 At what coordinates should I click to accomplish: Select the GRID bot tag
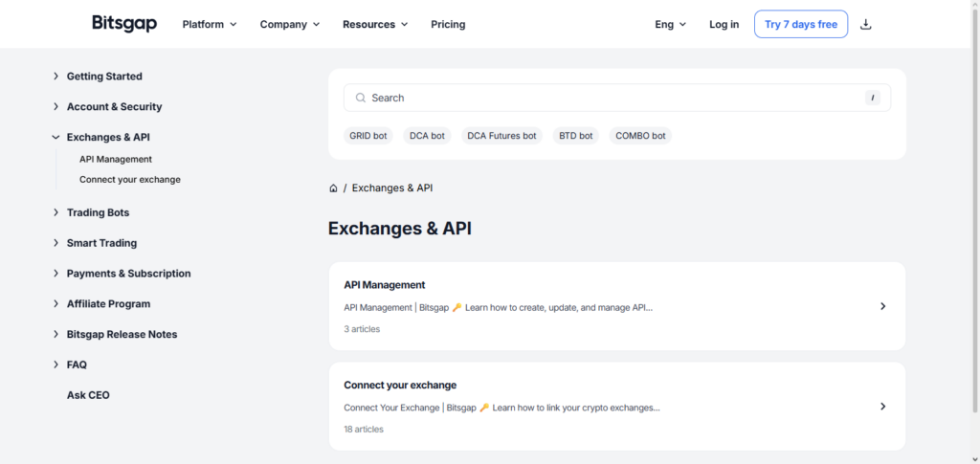(x=368, y=136)
